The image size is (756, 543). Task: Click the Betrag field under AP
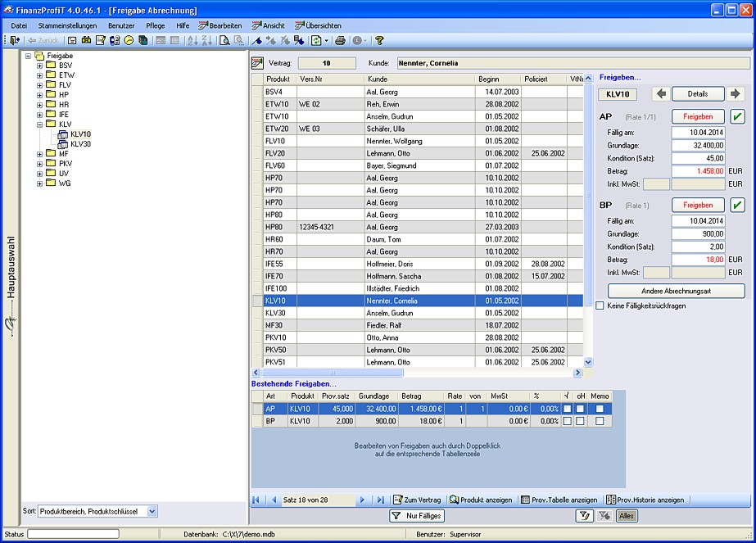[x=698, y=171]
